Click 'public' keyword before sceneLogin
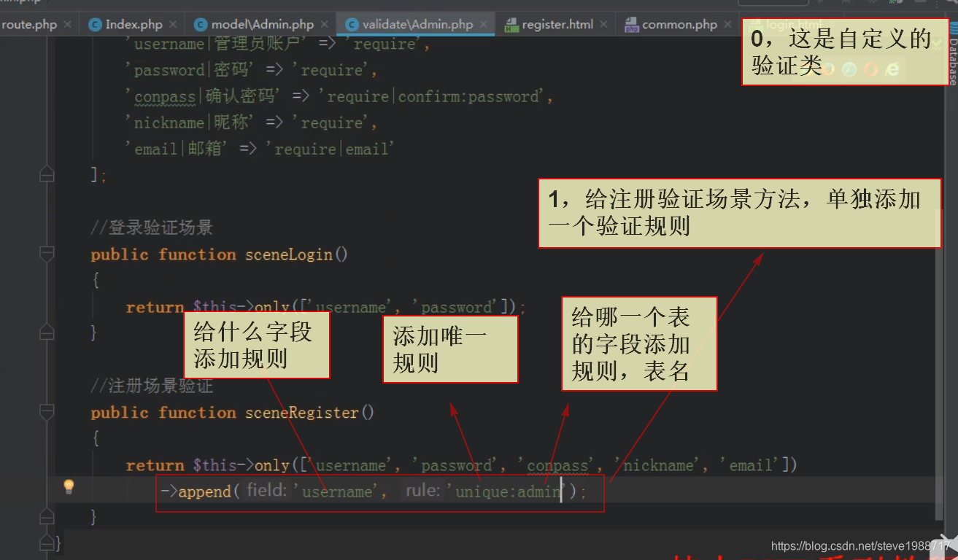This screenshot has height=560, width=958. [120, 254]
